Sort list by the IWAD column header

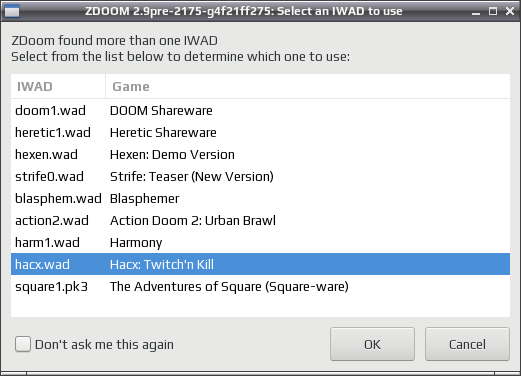point(58,87)
